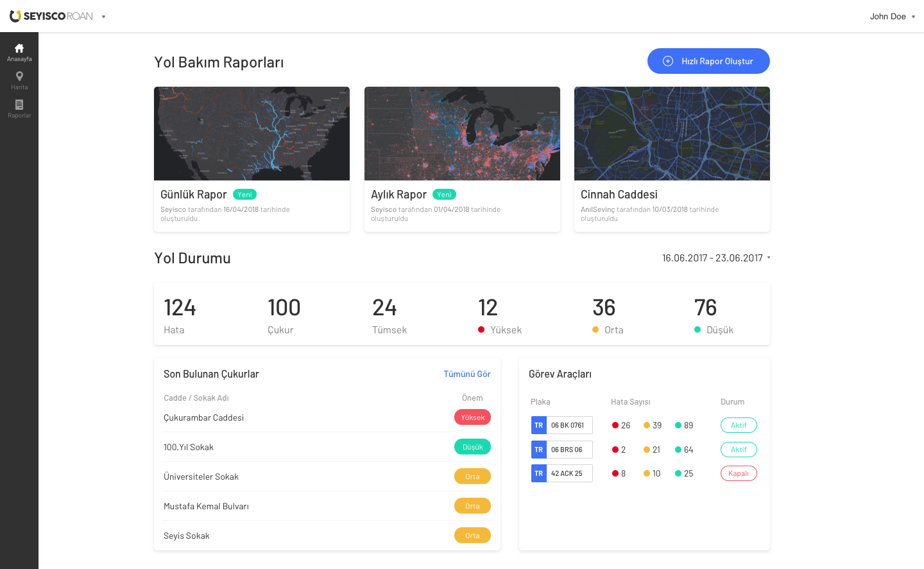The image size is (924, 569).
Task: Click Yeni badge on Günlük Rapor
Action: tap(244, 195)
